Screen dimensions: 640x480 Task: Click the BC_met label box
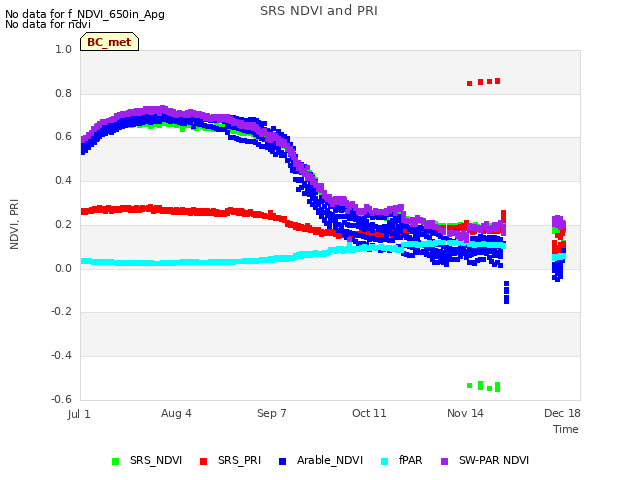click(109, 42)
